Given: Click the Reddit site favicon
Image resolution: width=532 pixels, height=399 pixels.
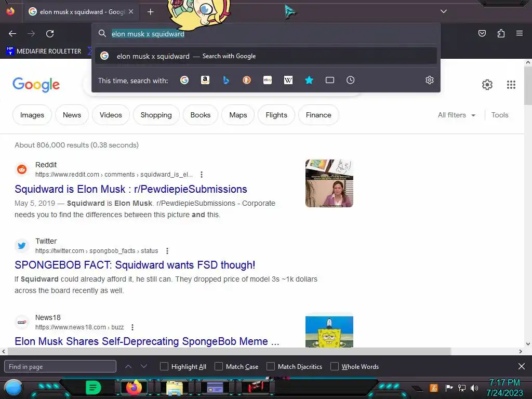Looking at the screenshot, I should (x=22, y=169).
